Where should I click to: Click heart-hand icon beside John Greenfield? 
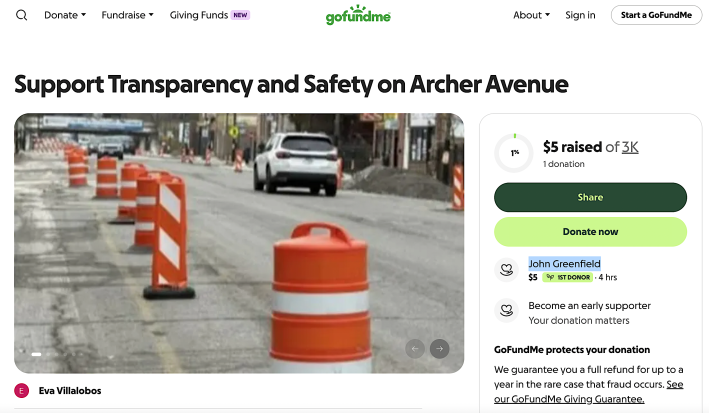506,270
